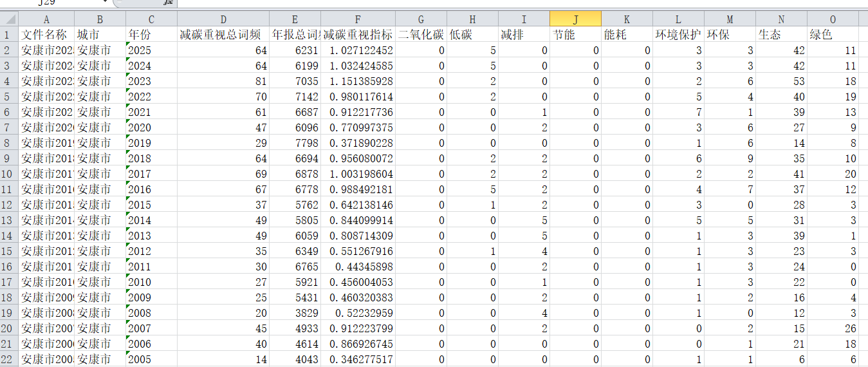
Task: Click the total word count cell 7798
Action: [x=295, y=143]
